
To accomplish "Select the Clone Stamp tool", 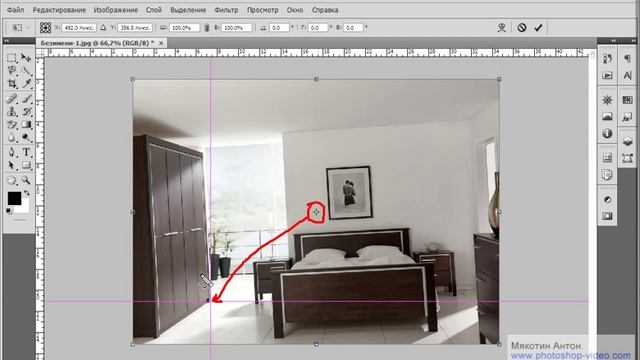I will [x=12, y=111].
